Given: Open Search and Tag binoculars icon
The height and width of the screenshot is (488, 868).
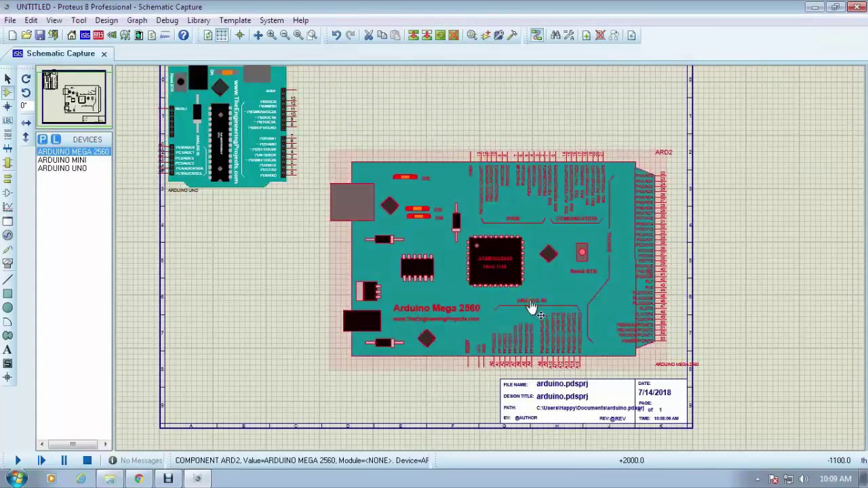Looking at the screenshot, I should (555, 35).
